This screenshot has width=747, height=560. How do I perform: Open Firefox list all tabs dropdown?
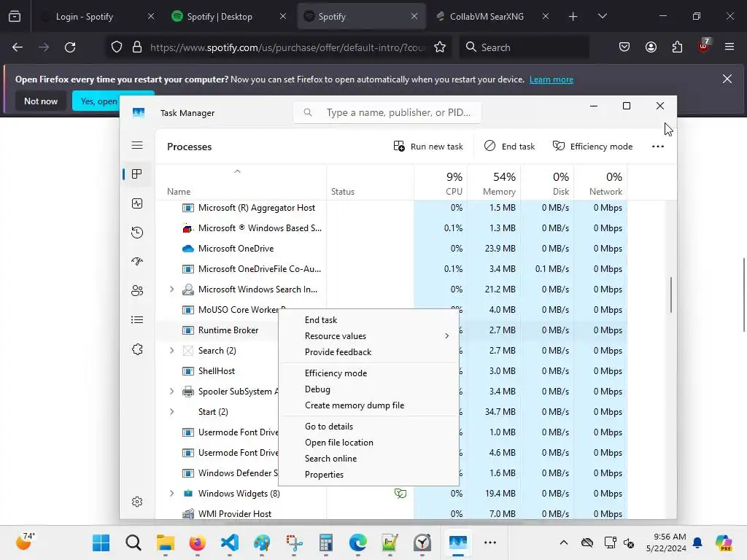[x=602, y=17]
